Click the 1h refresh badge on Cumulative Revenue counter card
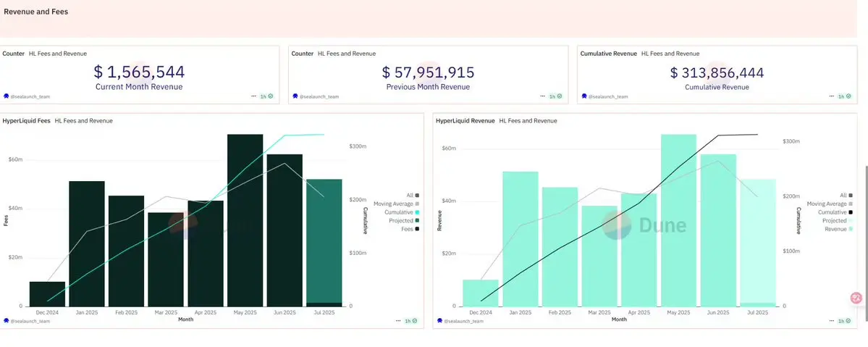The image size is (868, 347). [845, 96]
